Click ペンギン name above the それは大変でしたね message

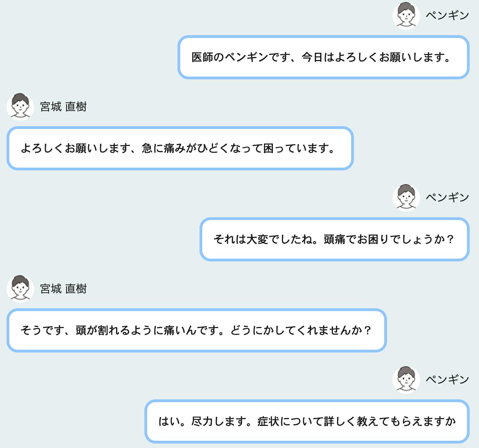pos(447,198)
